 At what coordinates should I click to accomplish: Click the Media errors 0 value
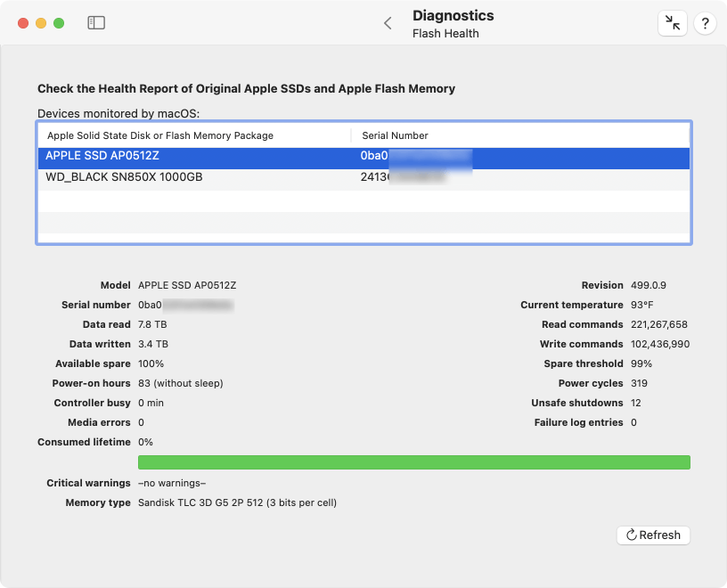141,422
